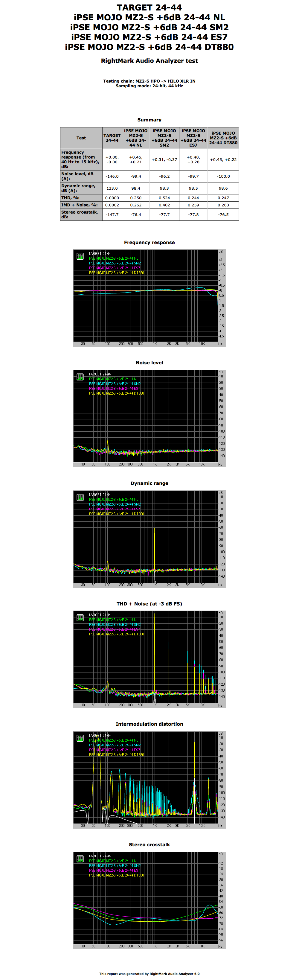The image size is (299, 980).
Task: Click the 'THD, %:' row label
Action: (81, 198)
